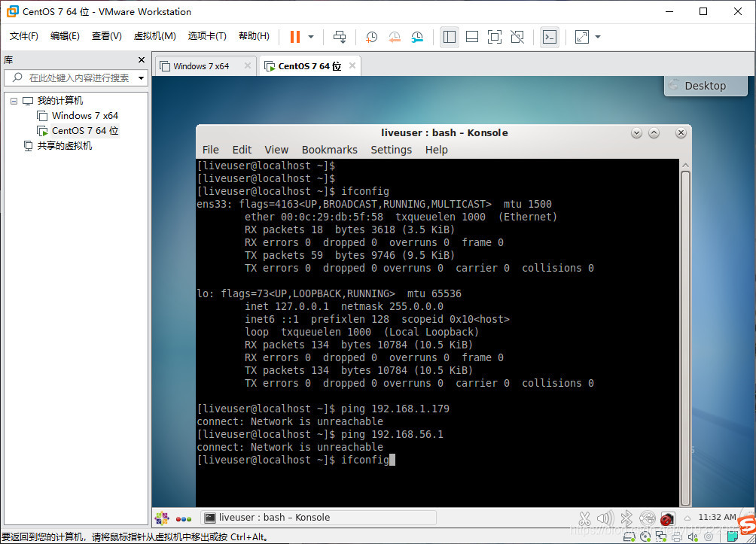The height and width of the screenshot is (544, 756).
Task: Take a snapshot of this virtual machine
Action: 371,37
